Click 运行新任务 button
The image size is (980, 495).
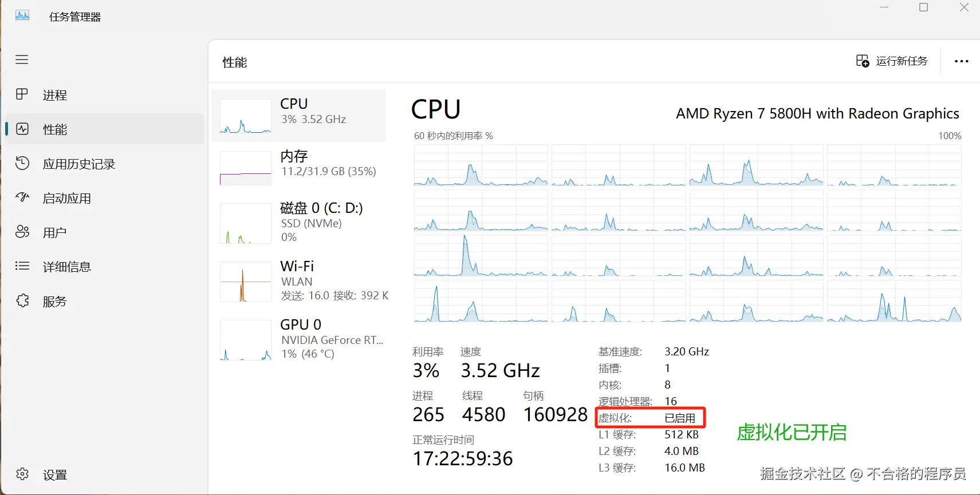point(892,61)
